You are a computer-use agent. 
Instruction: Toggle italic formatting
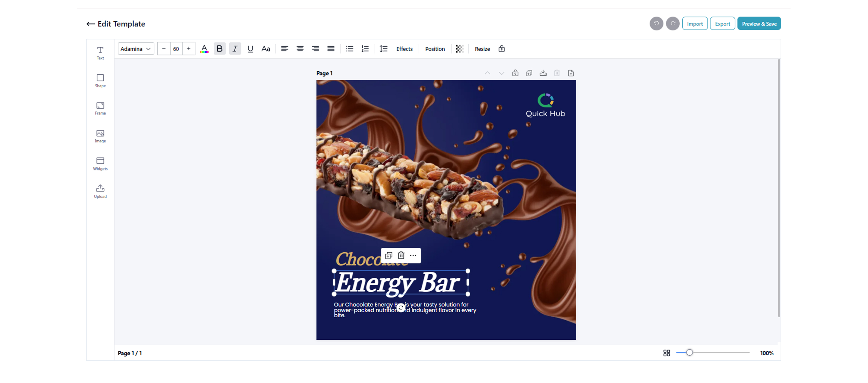[x=235, y=49]
